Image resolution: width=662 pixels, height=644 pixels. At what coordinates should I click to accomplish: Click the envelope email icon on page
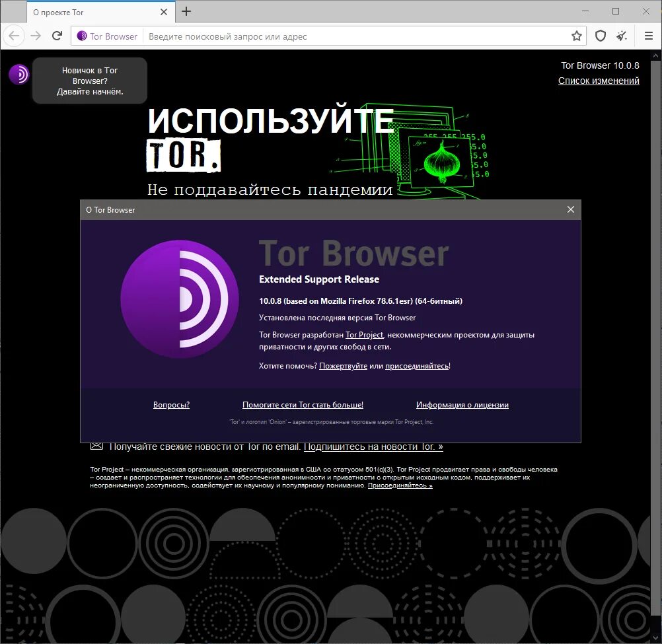(x=96, y=446)
